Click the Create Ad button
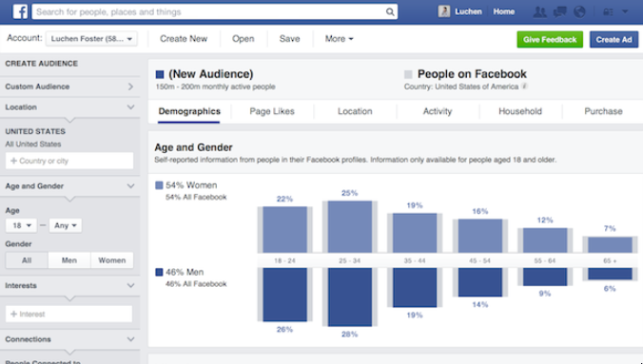 tap(614, 39)
